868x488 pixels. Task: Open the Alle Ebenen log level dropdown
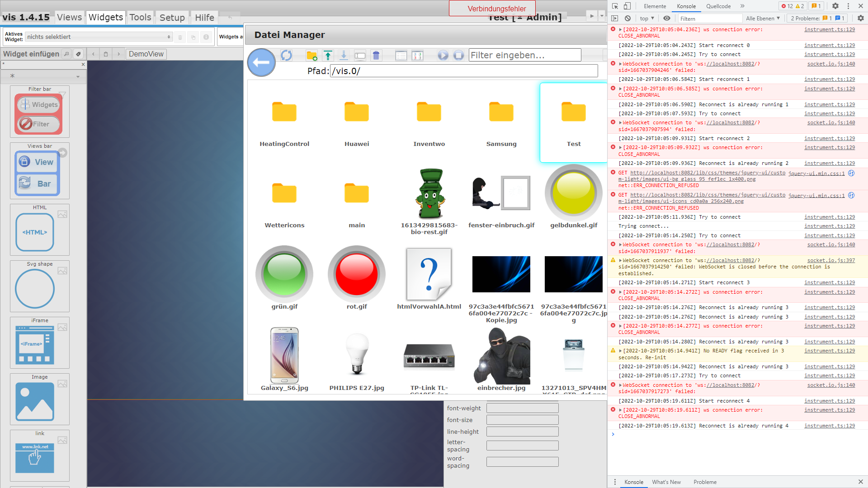click(763, 19)
